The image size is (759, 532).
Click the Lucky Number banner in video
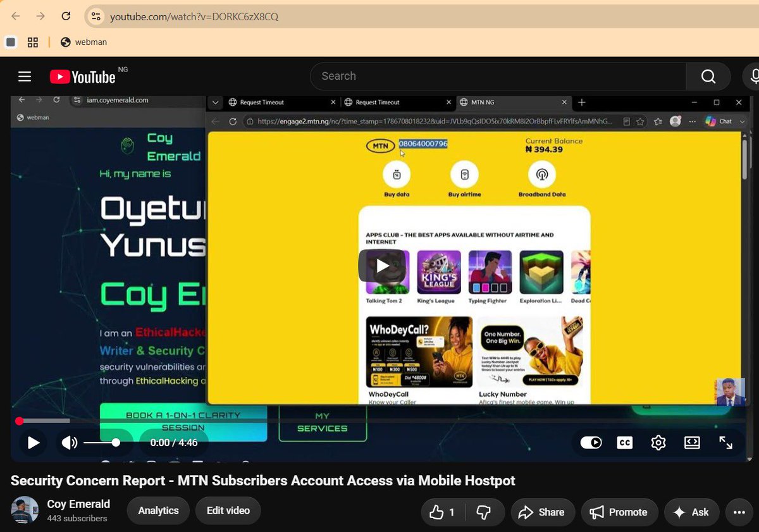[530, 352]
